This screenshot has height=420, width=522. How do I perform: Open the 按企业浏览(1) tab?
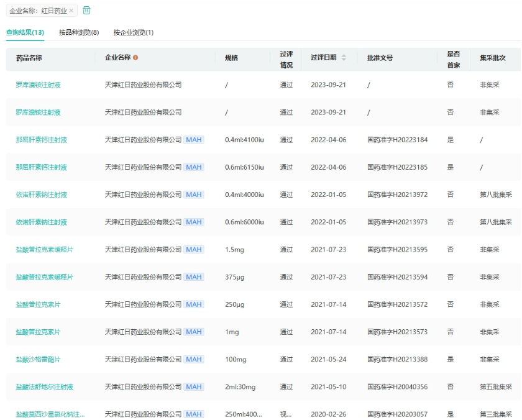click(x=133, y=32)
